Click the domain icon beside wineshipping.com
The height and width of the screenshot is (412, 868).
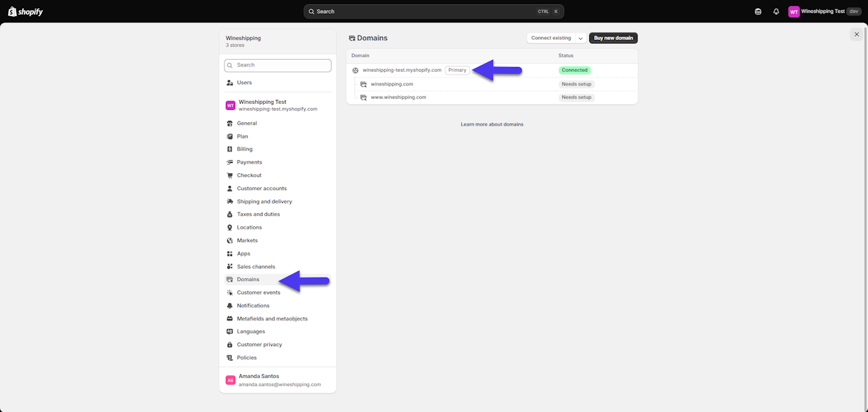tap(363, 84)
